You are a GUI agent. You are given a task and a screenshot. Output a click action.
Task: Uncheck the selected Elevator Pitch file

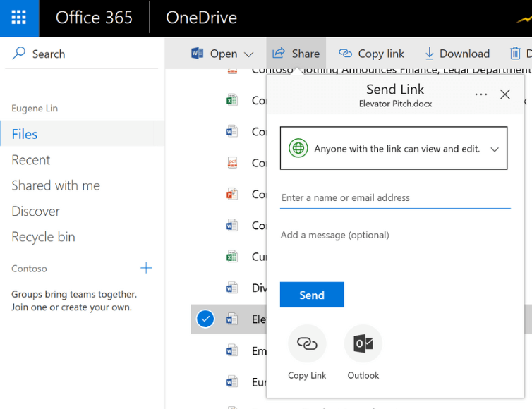[x=205, y=319]
